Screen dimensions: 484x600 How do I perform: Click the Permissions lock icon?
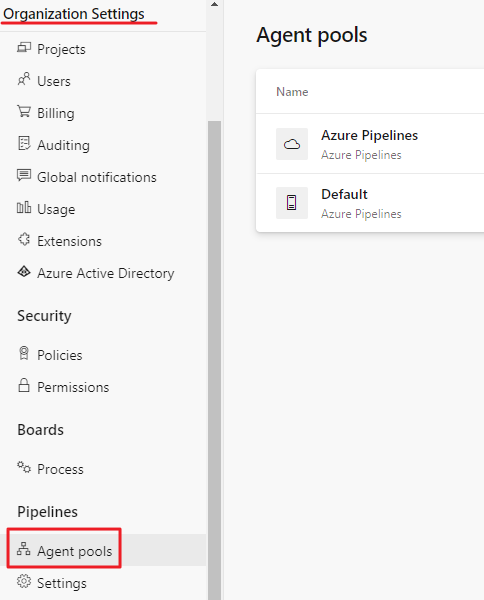pos(24,385)
